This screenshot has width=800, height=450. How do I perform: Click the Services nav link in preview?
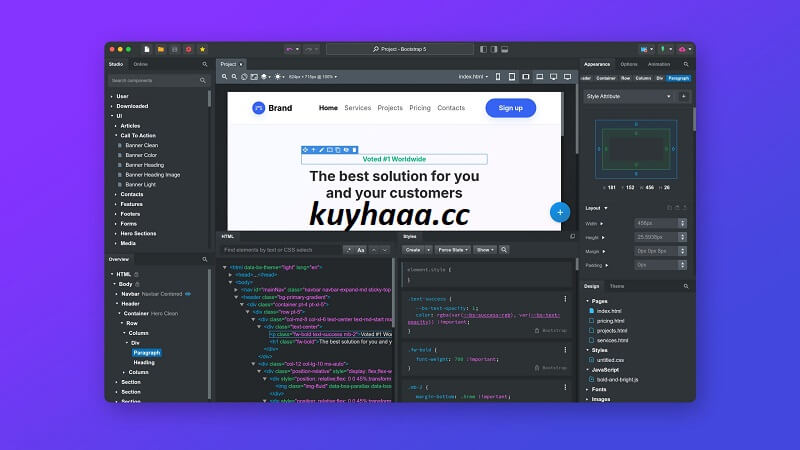click(x=358, y=108)
